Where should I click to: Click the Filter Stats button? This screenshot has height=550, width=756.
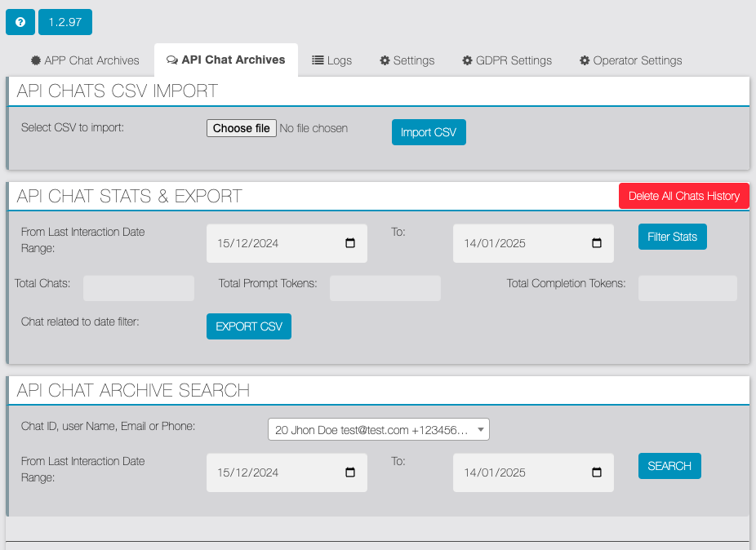[672, 237]
